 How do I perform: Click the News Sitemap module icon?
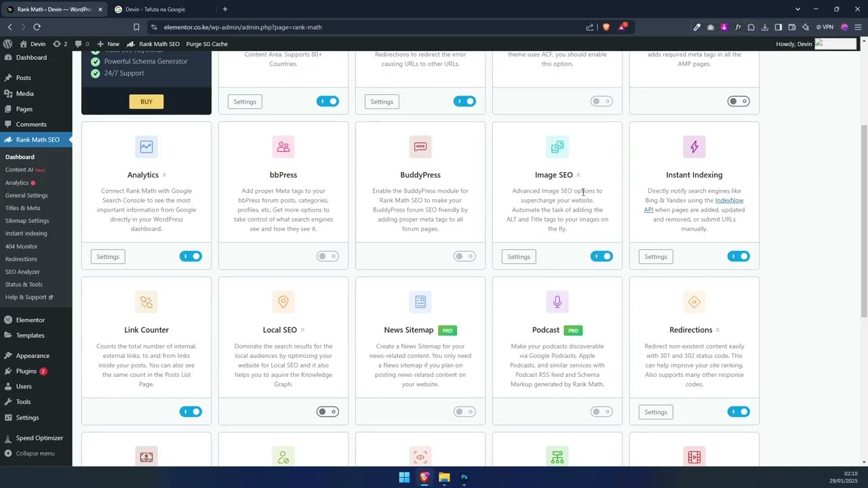tap(420, 302)
